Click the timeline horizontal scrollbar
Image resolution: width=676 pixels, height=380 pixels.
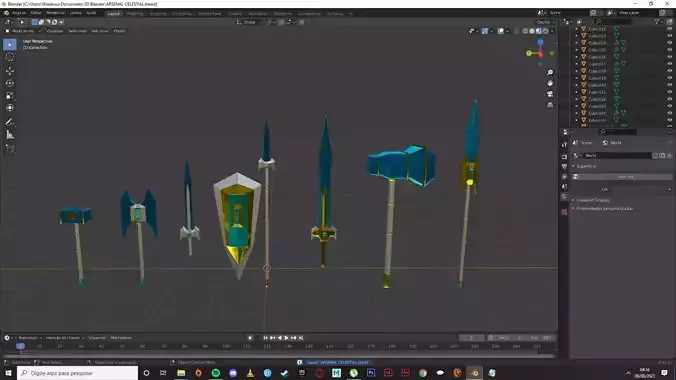pos(278,355)
